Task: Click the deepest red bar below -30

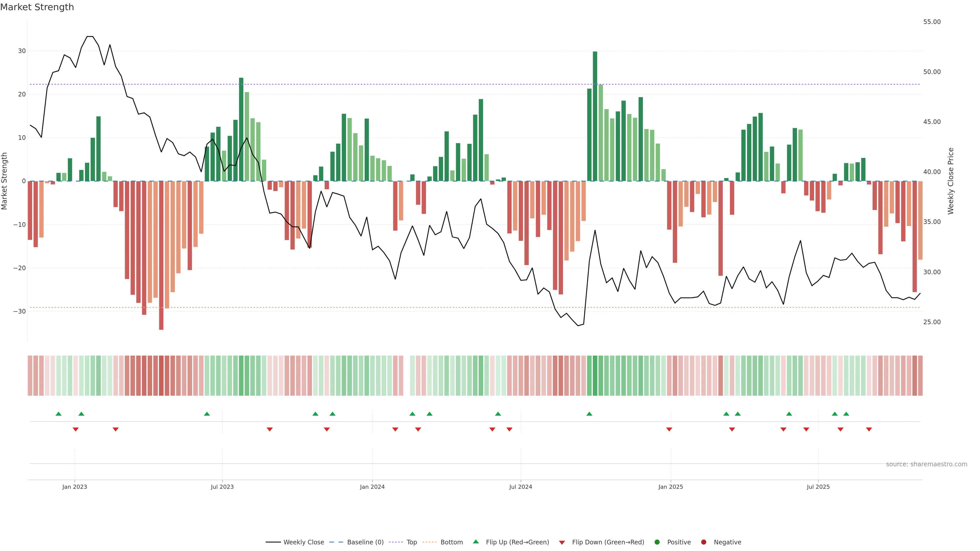Action: (x=161, y=255)
